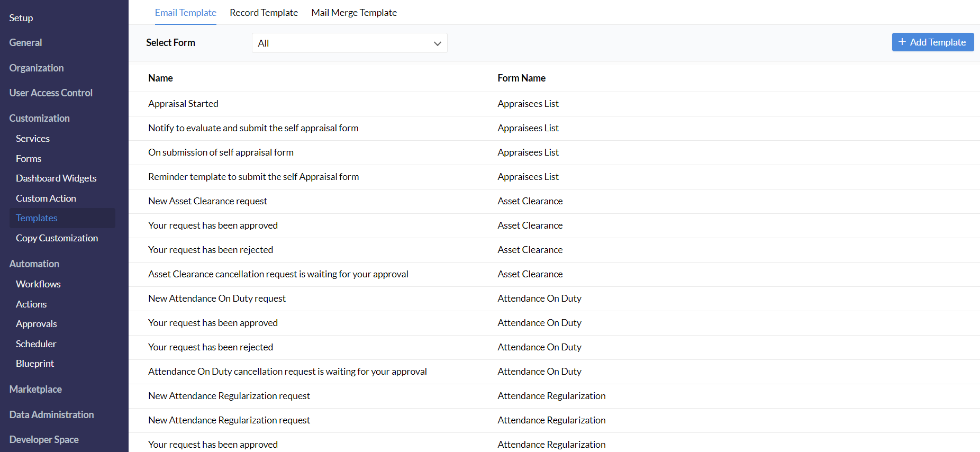980x452 pixels.
Task: Collapse the Automation sidebar section
Action: point(34,264)
